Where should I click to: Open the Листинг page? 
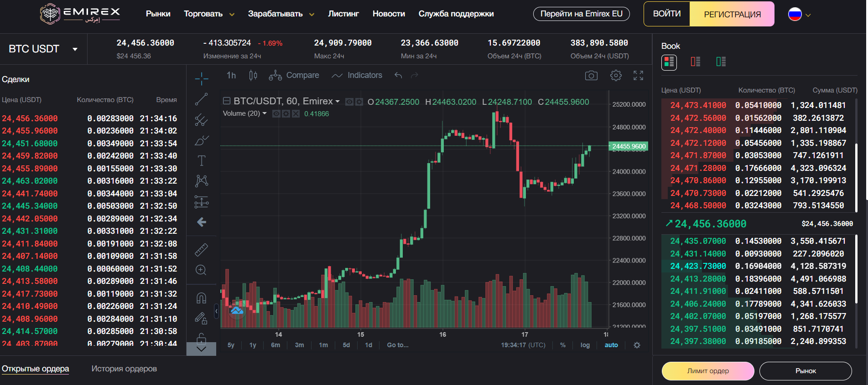343,14
